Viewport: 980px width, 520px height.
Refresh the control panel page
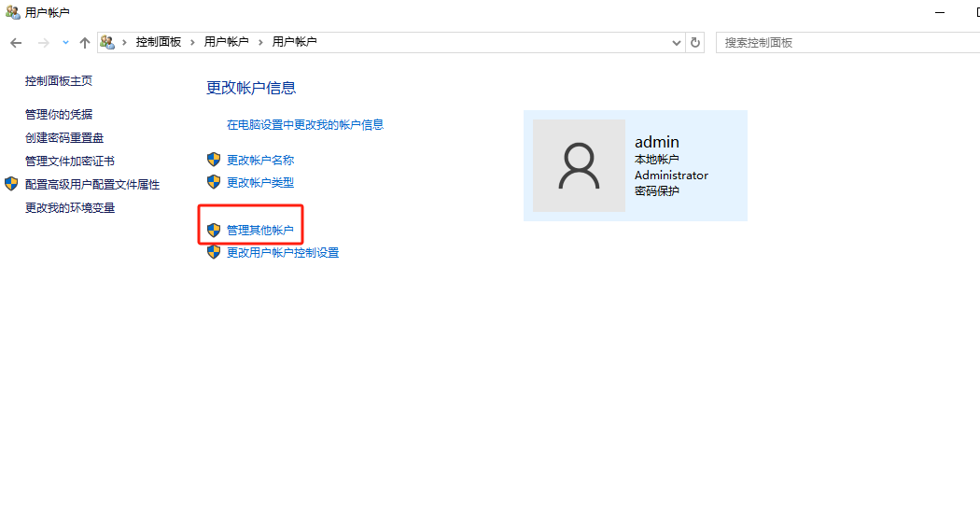[x=695, y=43]
